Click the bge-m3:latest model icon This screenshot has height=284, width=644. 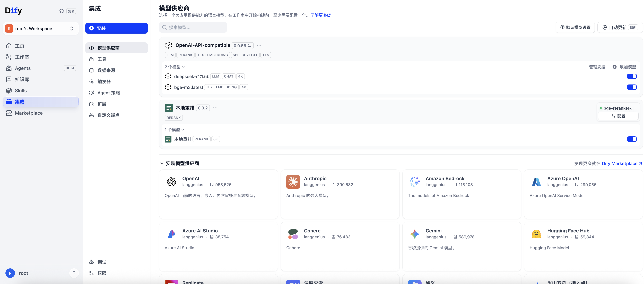click(168, 87)
